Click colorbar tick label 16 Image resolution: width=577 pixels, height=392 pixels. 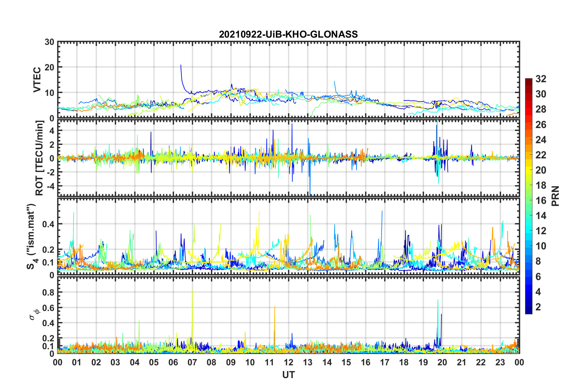pos(541,201)
